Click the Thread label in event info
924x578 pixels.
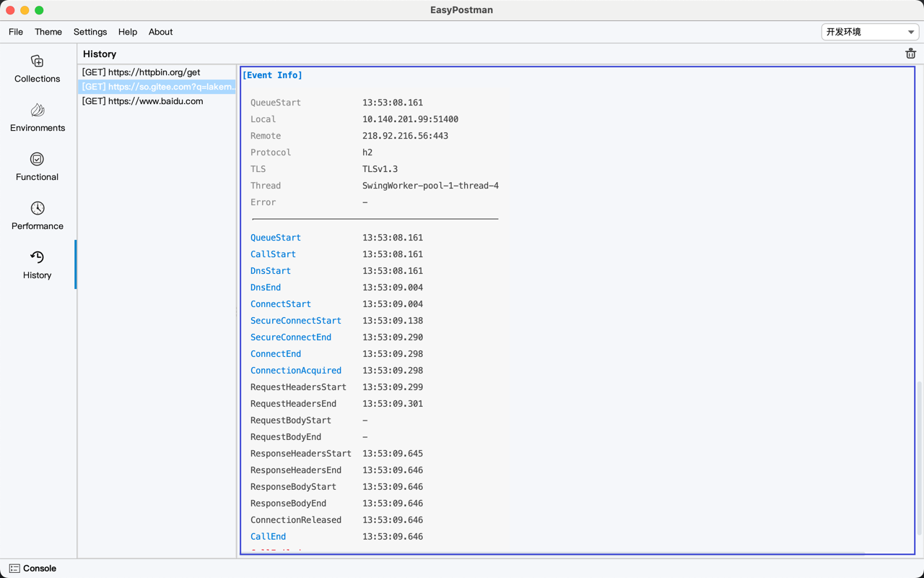(266, 186)
